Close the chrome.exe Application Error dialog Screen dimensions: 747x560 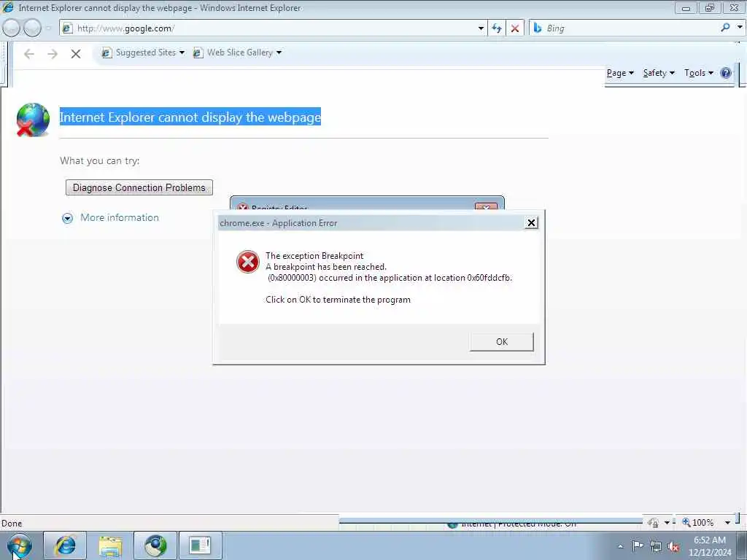531,223
